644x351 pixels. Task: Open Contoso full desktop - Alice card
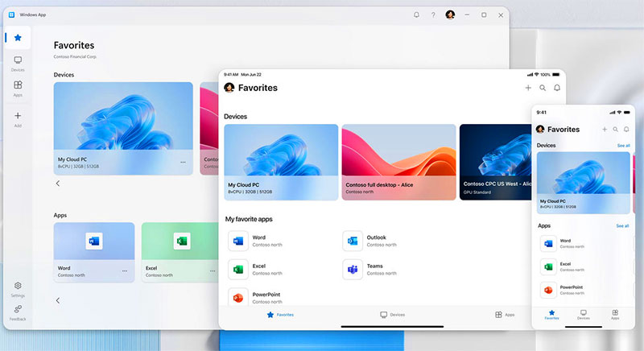tap(398, 162)
